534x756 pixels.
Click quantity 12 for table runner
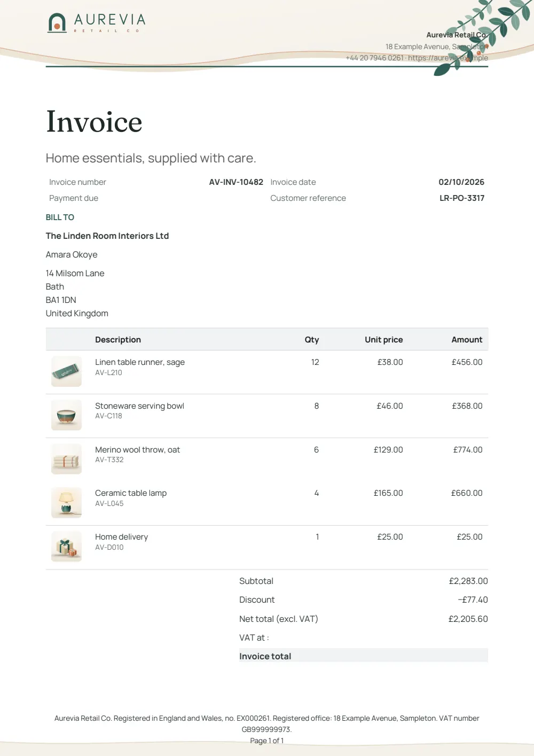click(x=315, y=362)
